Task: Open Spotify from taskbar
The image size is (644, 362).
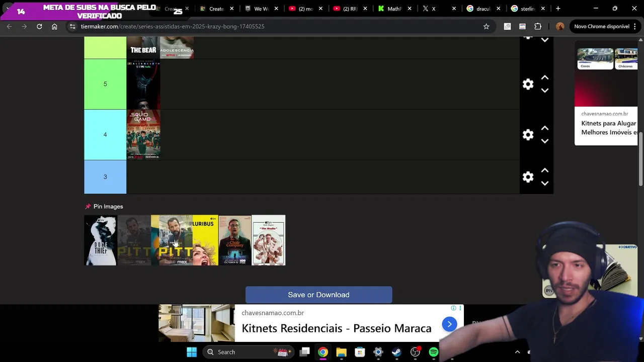Action: pos(433,352)
